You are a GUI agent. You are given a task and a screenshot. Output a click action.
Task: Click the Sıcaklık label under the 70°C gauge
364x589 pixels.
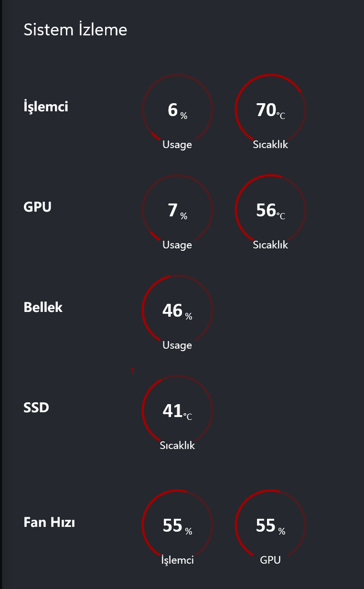click(x=270, y=145)
